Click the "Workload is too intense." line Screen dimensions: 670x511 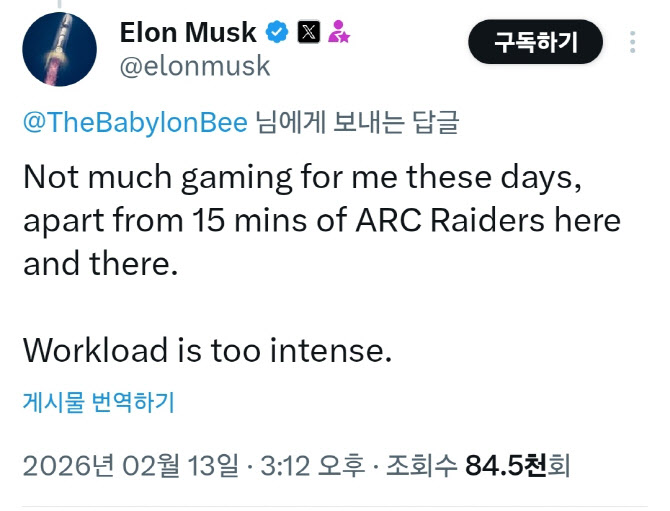point(207,350)
